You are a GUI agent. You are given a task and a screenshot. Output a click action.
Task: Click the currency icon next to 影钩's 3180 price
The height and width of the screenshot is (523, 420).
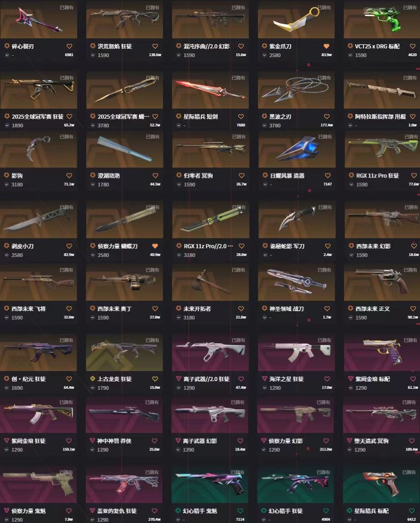pos(7,184)
